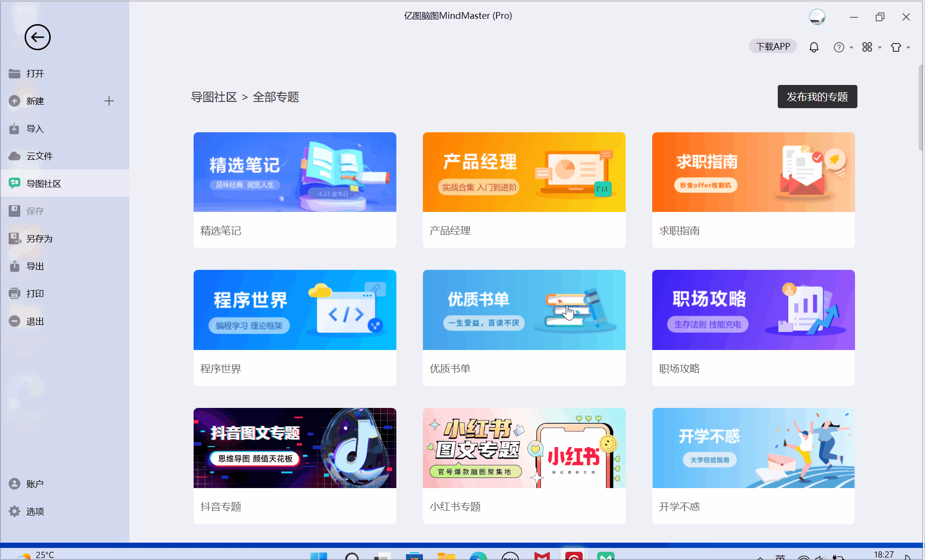
Task: Click the green community icon beside 导图社区
Action: pyautogui.click(x=14, y=183)
